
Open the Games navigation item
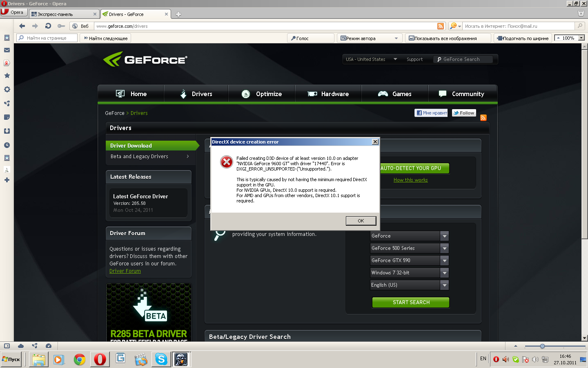[395, 94]
